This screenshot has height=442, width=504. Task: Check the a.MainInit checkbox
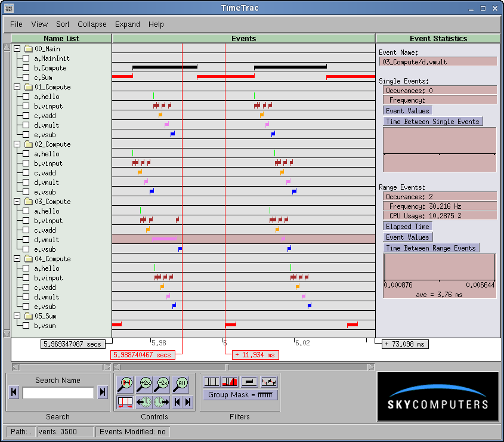(x=26, y=58)
